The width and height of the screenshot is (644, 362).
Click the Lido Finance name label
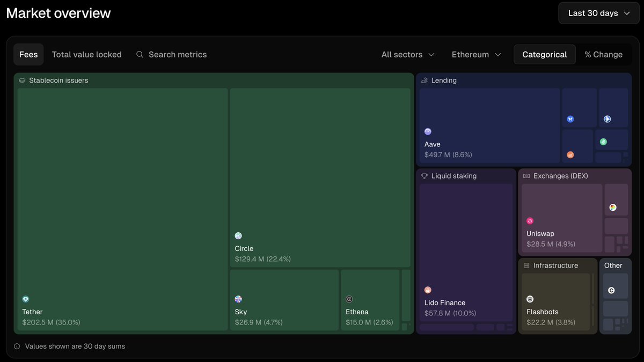tap(445, 302)
